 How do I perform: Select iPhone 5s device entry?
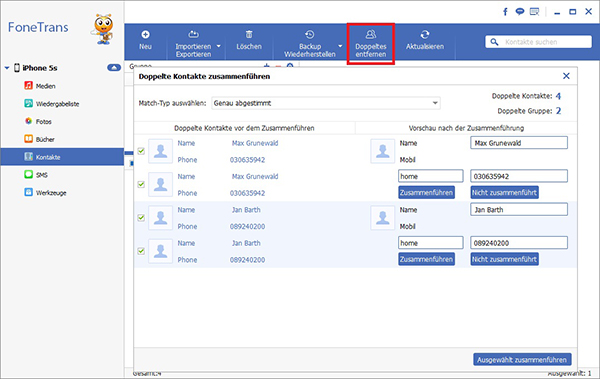click(x=40, y=68)
